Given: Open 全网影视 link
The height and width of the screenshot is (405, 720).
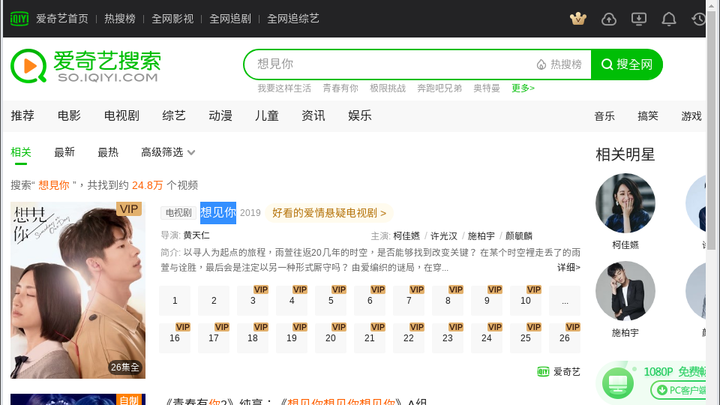Looking at the screenshot, I should click(x=173, y=19).
